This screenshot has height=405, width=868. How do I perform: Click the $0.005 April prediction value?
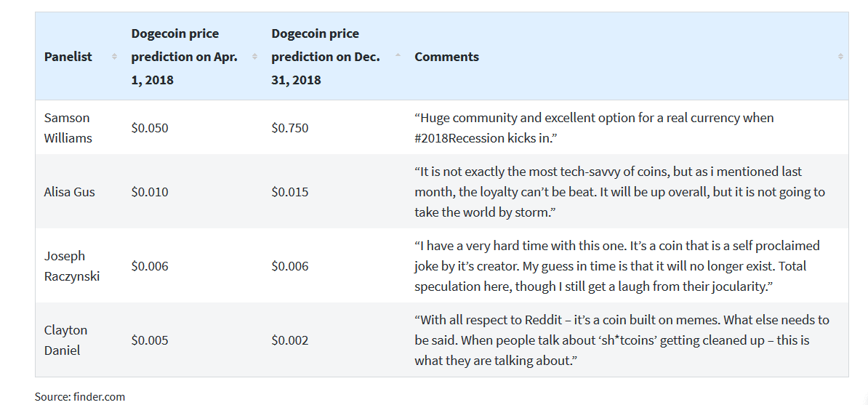point(149,340)
